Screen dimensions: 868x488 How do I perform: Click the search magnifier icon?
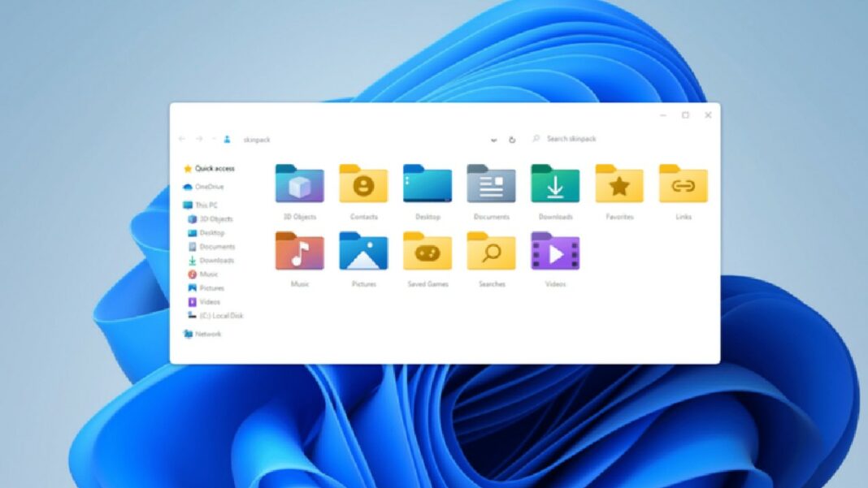point(536,139)
